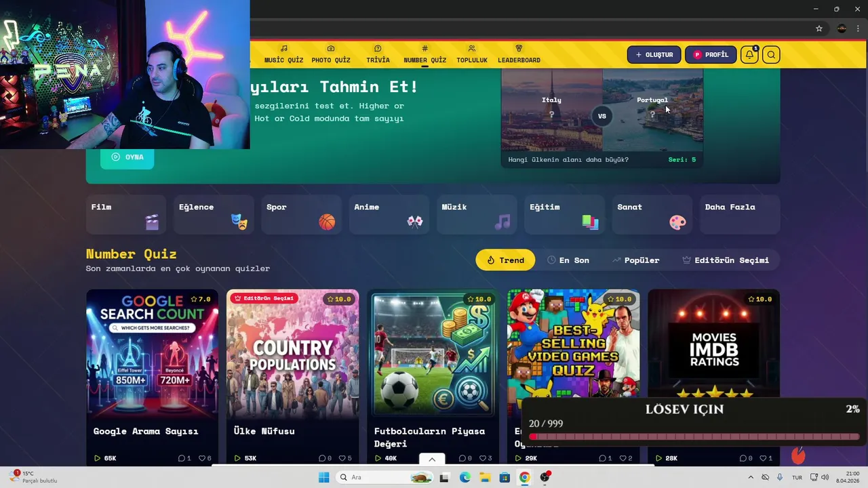
Task: Open OBS Studio from taskbar
Action: (545, 477)
